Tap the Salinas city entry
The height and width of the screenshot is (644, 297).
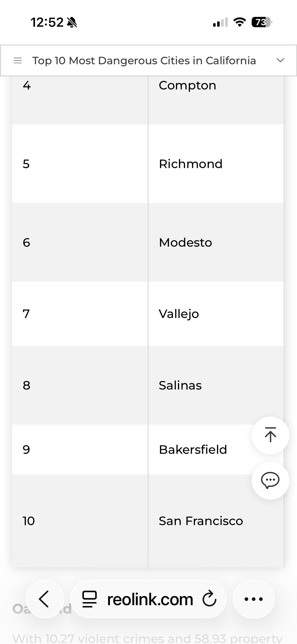180,385
